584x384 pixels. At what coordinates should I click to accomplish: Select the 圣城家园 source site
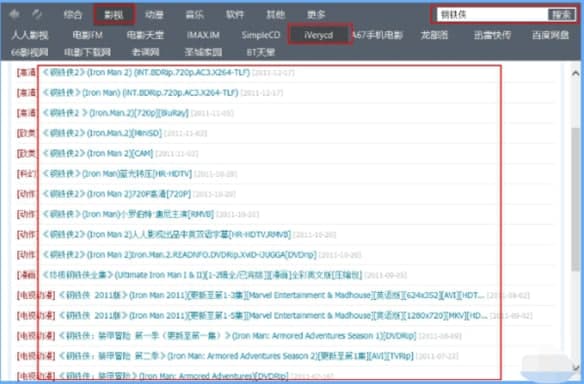click(x=203, y=52)
